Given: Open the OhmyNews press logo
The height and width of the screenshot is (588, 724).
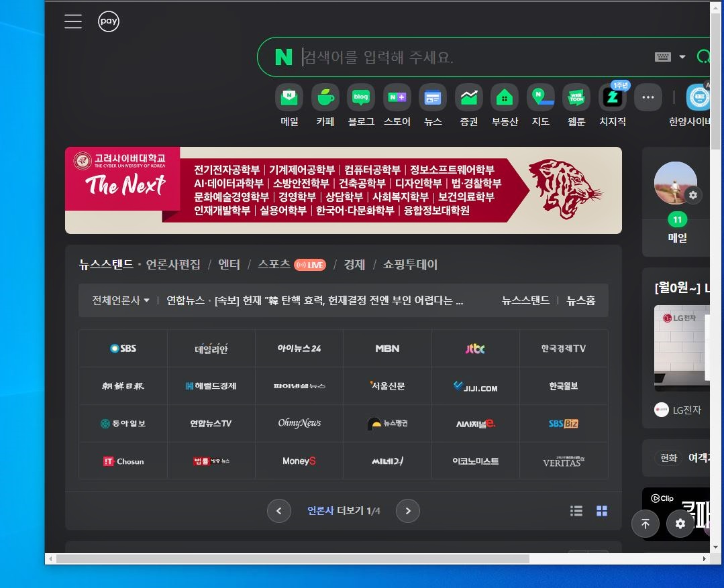Looking at the screenshot, I should 299,423.
